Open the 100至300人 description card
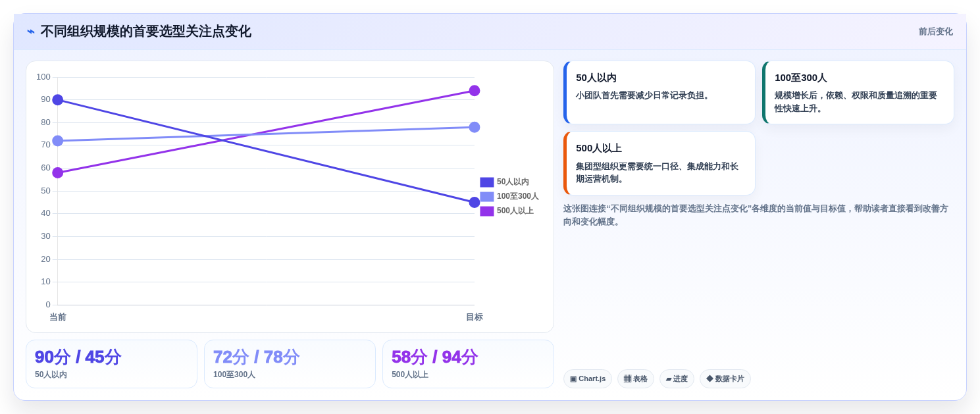 pyautogui.click(x=858, y=93)
